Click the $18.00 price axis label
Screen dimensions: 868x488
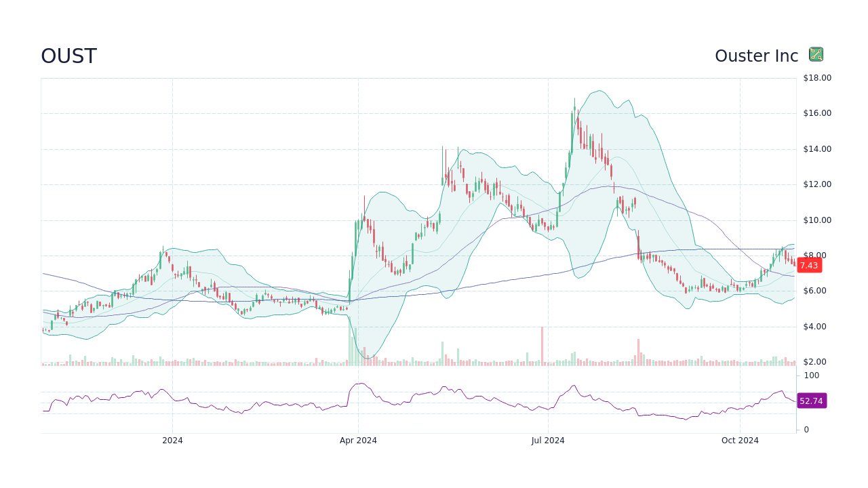click(817, 78)
